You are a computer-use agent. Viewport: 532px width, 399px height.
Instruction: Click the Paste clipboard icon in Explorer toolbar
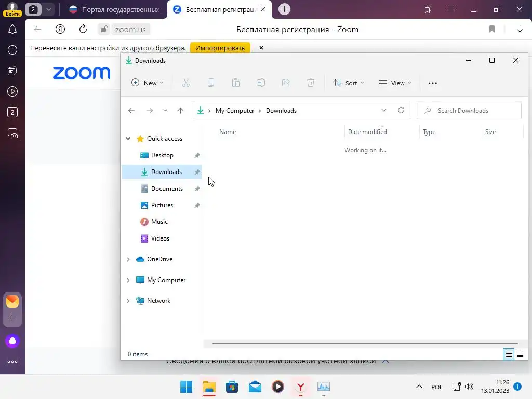[236, 83]
